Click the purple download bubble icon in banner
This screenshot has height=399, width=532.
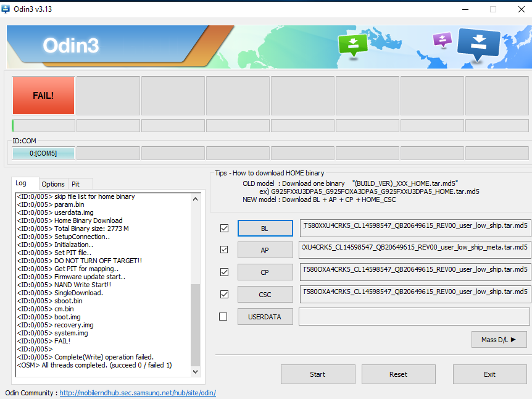pos(443,40)
